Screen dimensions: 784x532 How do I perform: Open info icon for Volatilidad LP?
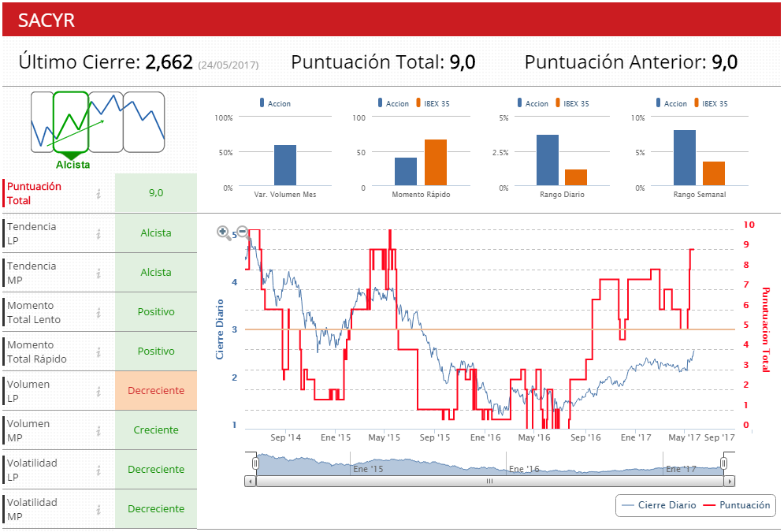click(98, 471)
